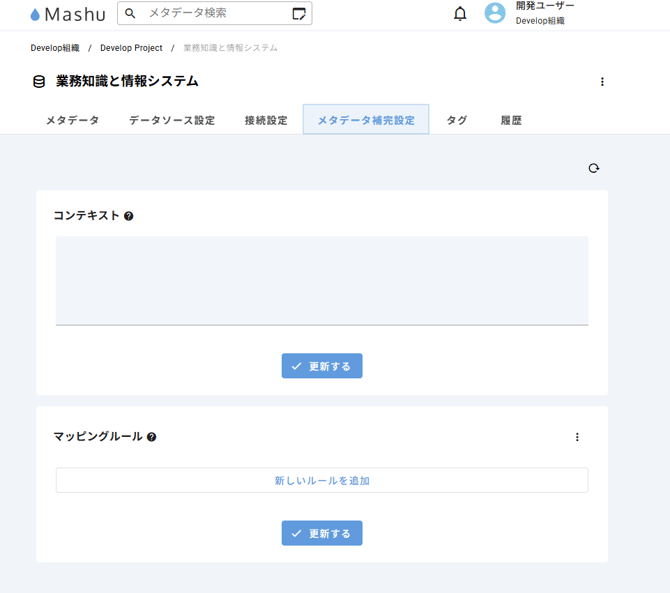
Task: Click the icon at right of search box
Action: pyautogui.click(x=299, y=14)
